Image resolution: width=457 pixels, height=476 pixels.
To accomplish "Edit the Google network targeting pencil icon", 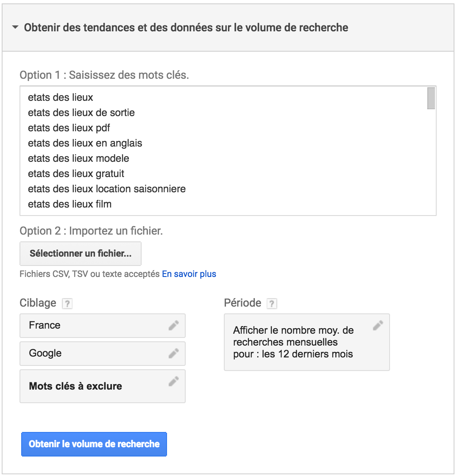I will 174,353.
